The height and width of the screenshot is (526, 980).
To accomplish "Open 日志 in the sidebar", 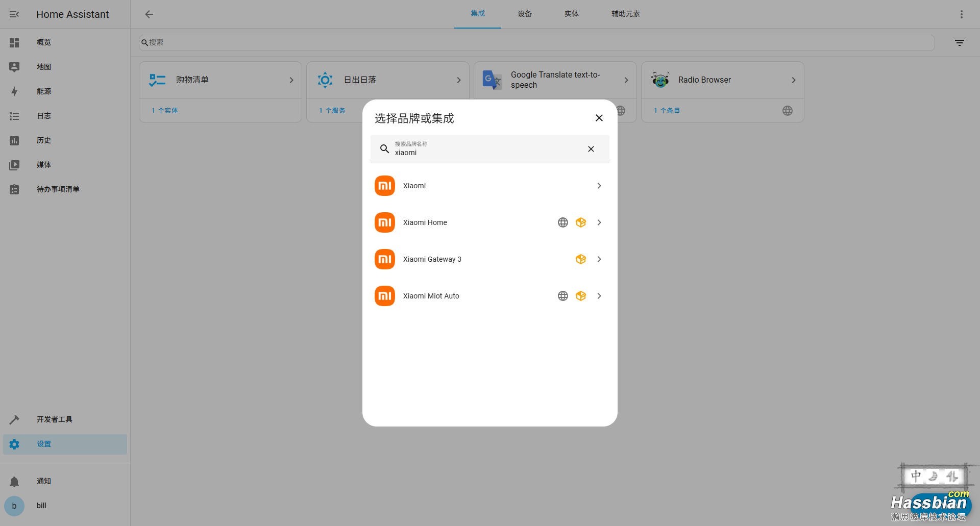I will coord(65,116).
